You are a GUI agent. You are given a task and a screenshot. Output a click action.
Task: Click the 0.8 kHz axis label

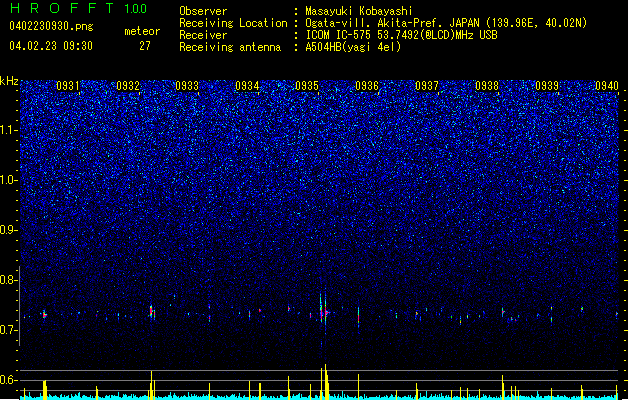coord(9,280)
